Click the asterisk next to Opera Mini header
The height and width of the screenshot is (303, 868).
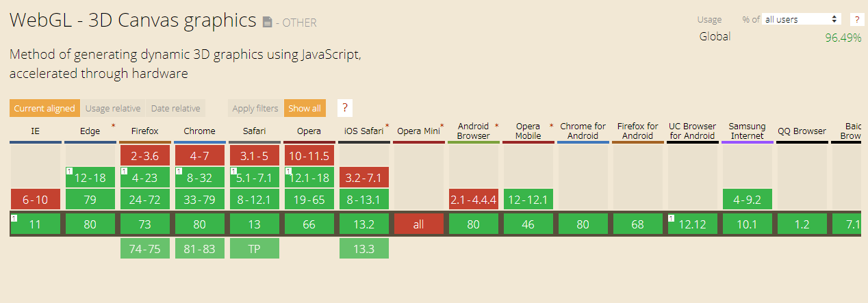[442, 127]
